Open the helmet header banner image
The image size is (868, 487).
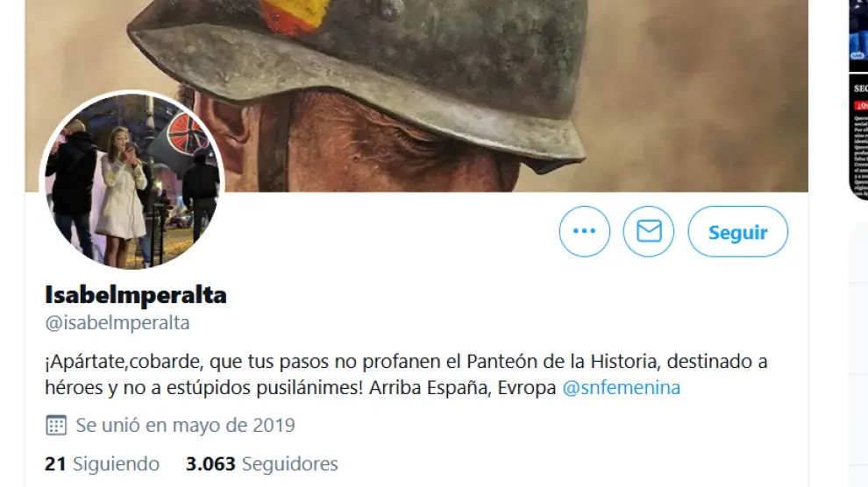click(416, 95)
